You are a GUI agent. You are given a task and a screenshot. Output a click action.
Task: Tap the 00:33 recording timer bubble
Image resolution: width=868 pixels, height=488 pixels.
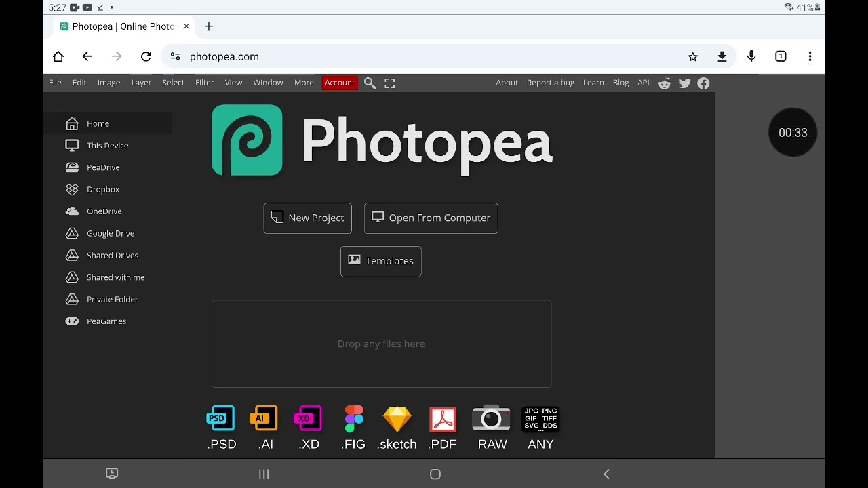[x=793, y=132]
